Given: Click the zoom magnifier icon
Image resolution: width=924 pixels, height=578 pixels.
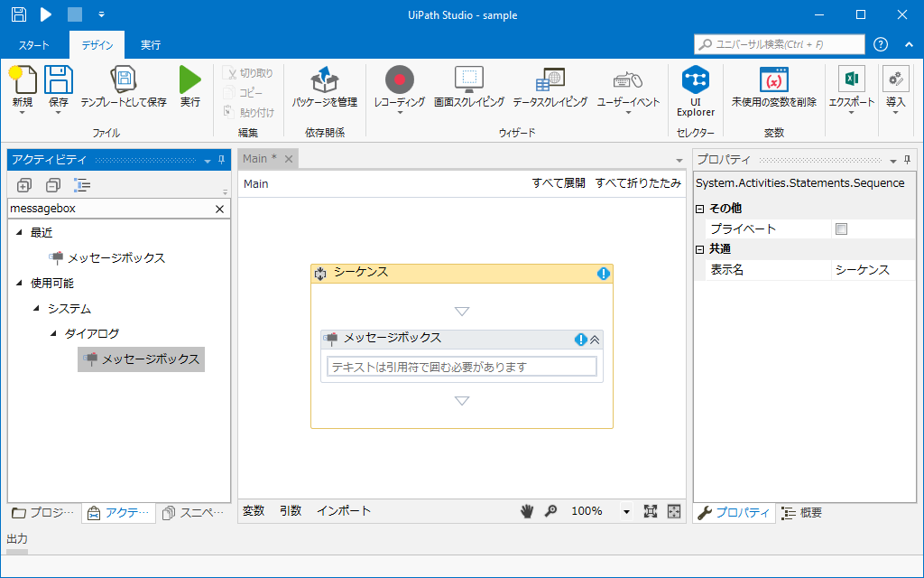Looking at the screenshot, I should pos(551,511).
